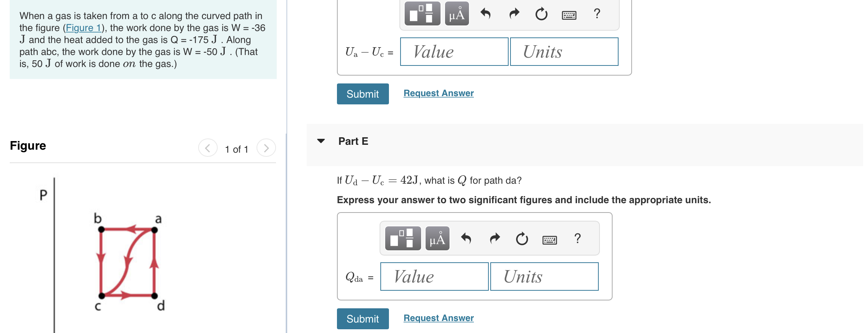Click the previous figure chevron
Viewport: 868px width, 333px height.
click(x=208, y=148)
